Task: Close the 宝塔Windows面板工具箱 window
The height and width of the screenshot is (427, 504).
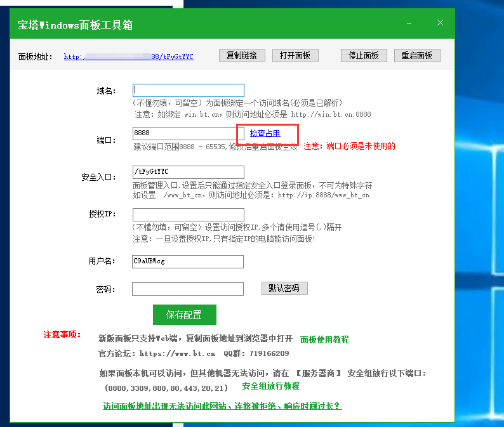Action: coord(440,23)
